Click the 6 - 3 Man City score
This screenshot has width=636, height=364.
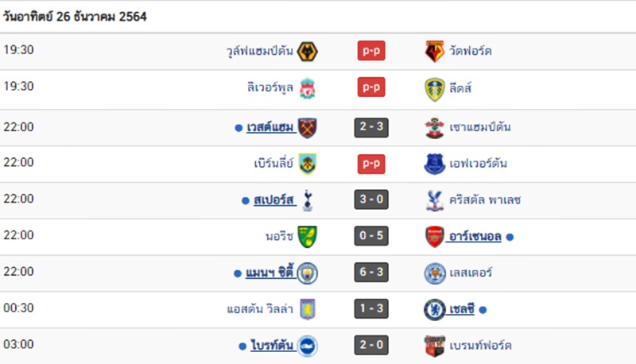371,273
